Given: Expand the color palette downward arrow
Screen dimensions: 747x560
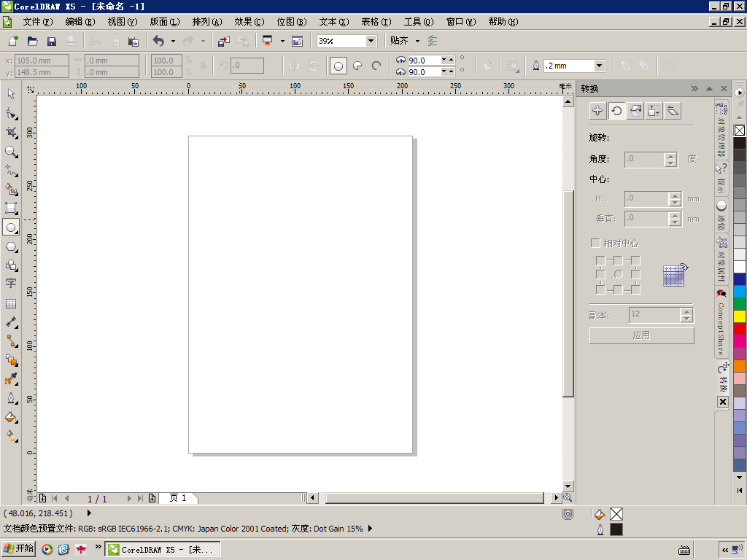Looking at the screenshot, I should pyautogui.click(x=740, y=477).
